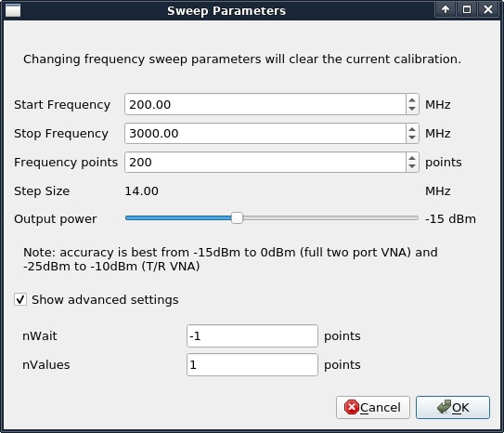Raise Frequency points with up arrow

coord(412,157)
